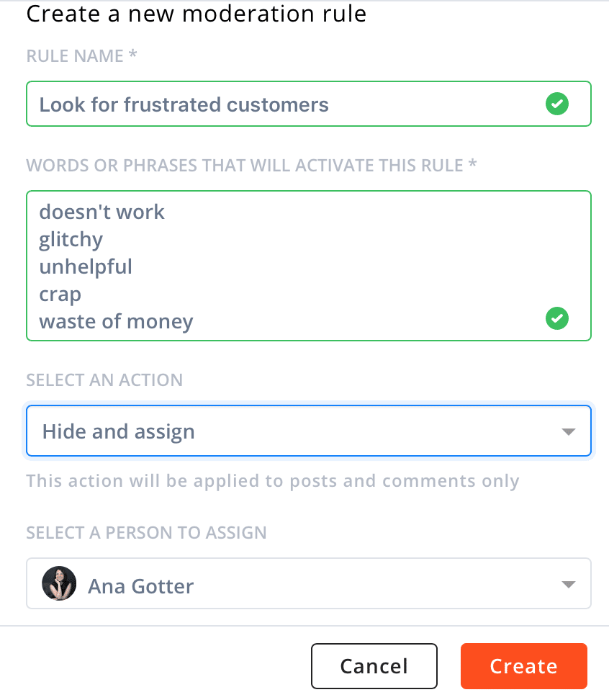Screen dimensions: 609x700
Task: Place cursor on the 'crap' phrase
Action: pyautogui.click(x=60, y=294)
